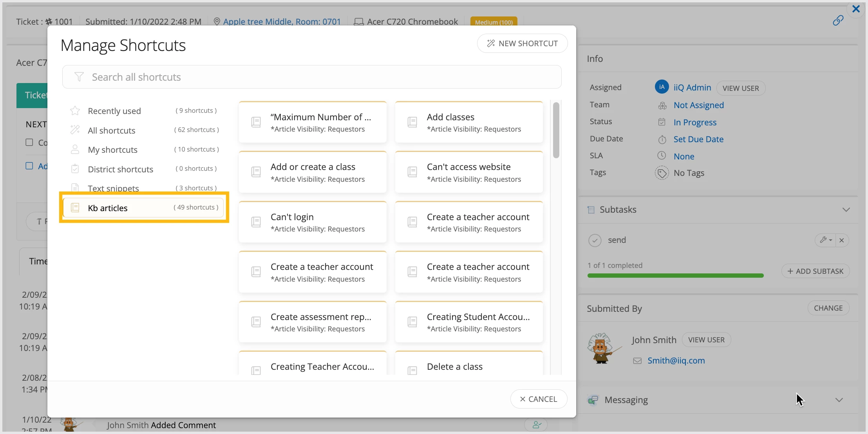Toggle the first checkbox under NEXT
The image size is (868, 434).
29,142
